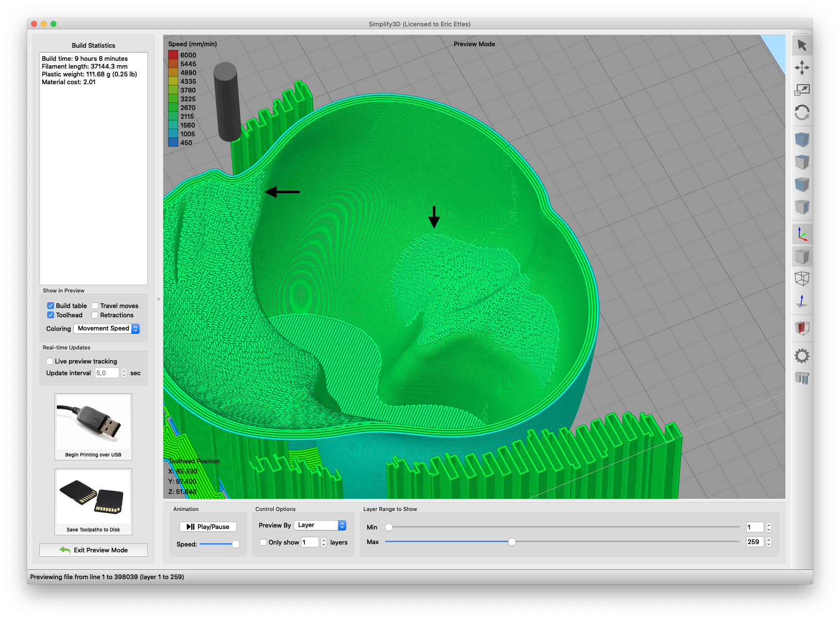Click the USB cable image
Image resolution: width=840 pixels, height=620 pixels.
pyautogui.click(x=93, y=421)
